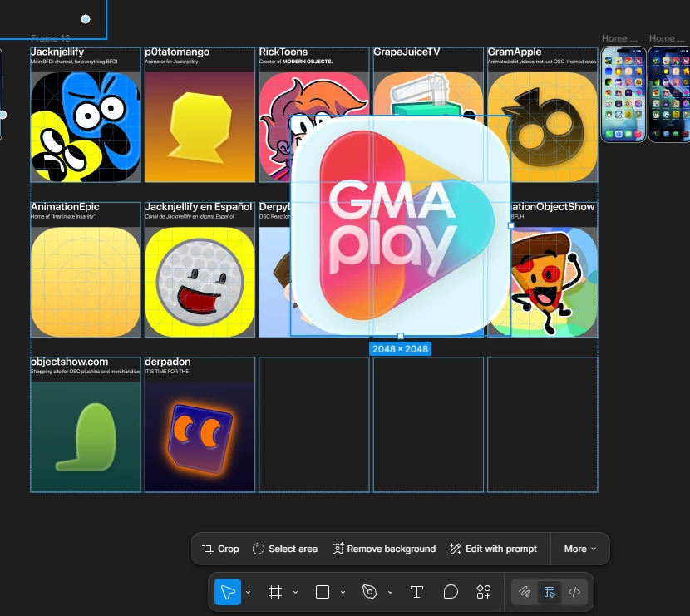
Task: Select the Text tool
Action: [x=416, y=592]
